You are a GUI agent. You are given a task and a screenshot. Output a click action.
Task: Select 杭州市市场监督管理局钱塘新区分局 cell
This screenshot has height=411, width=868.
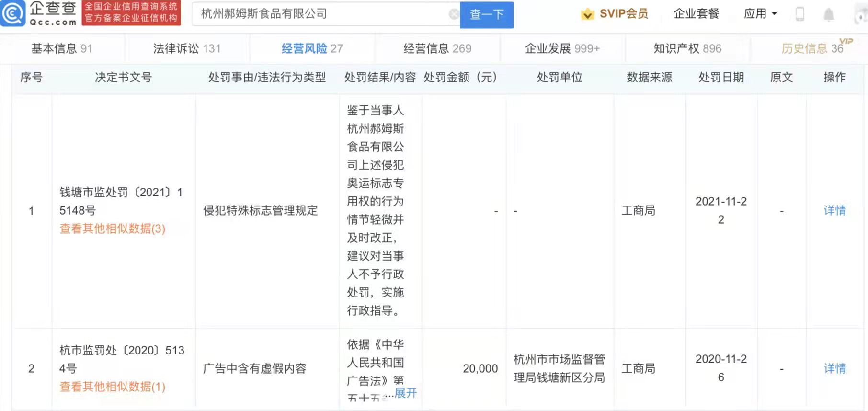[x=560, y=368]
